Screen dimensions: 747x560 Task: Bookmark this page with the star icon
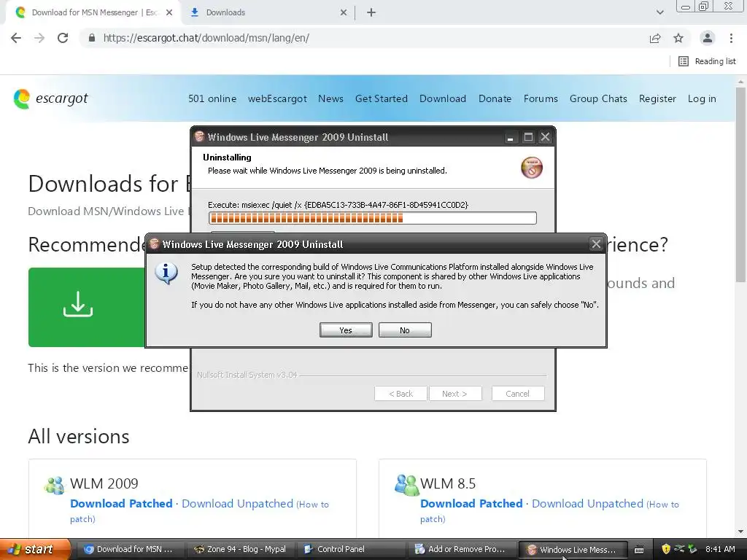click(x=678, y=38)
